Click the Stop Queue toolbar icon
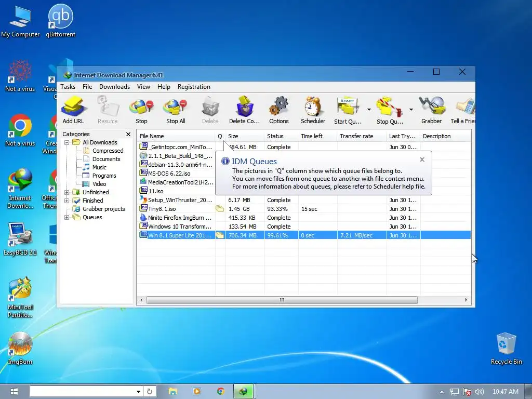Viewport: 532px width, 399px height. coord(390,110)
